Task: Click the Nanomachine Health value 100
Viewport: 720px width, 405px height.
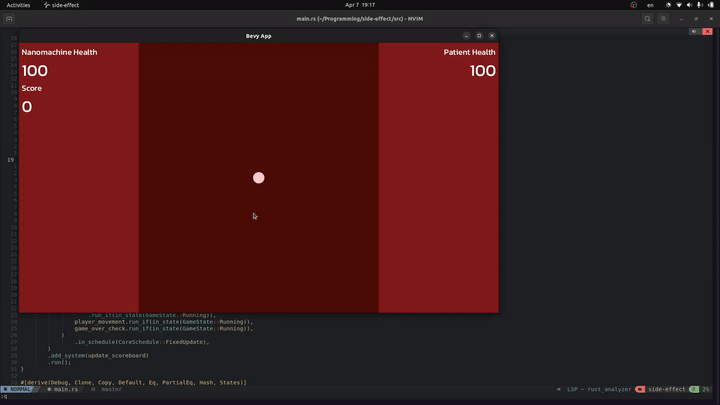Action: [x=34, y=71]
